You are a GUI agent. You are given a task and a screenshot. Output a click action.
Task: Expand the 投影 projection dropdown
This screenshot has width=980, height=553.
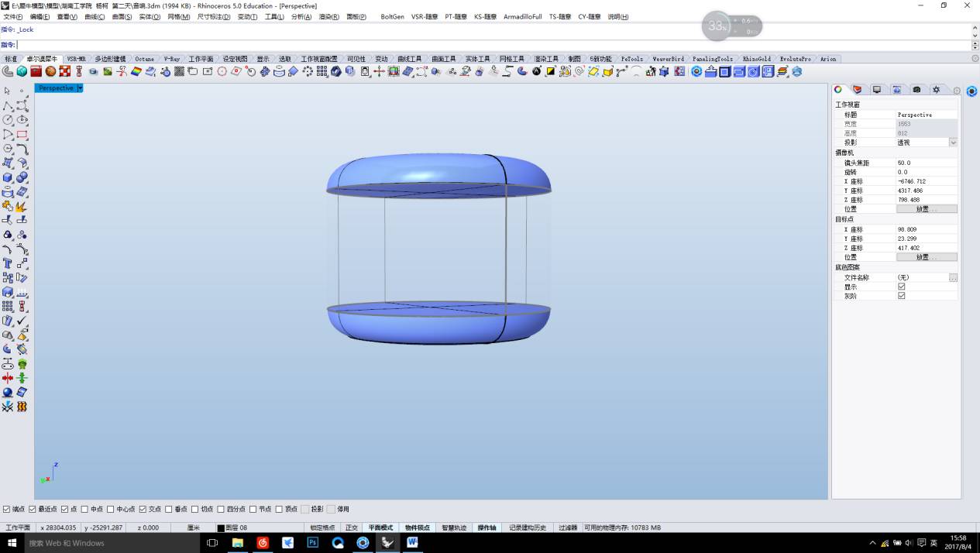point(953,143)
